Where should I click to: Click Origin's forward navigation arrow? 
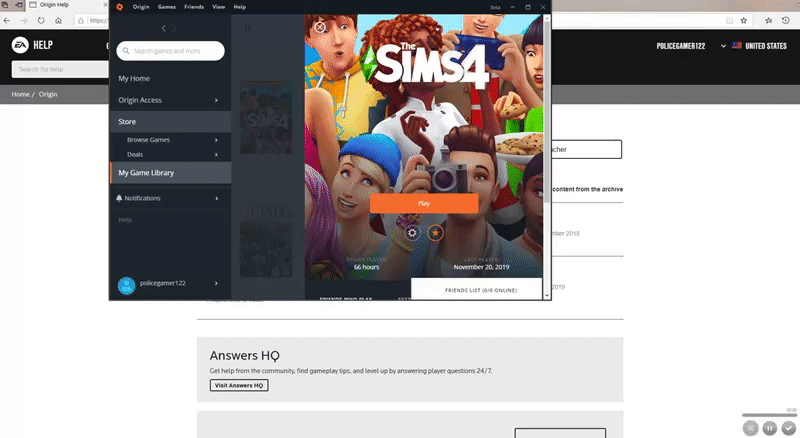click(174, 28)
